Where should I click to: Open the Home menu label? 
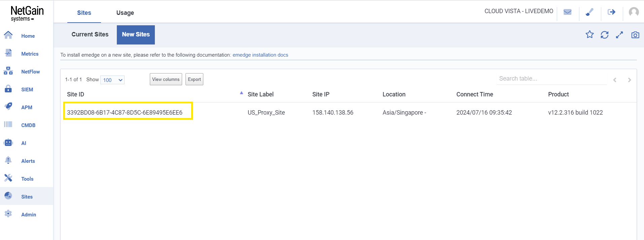click(28, 36)
